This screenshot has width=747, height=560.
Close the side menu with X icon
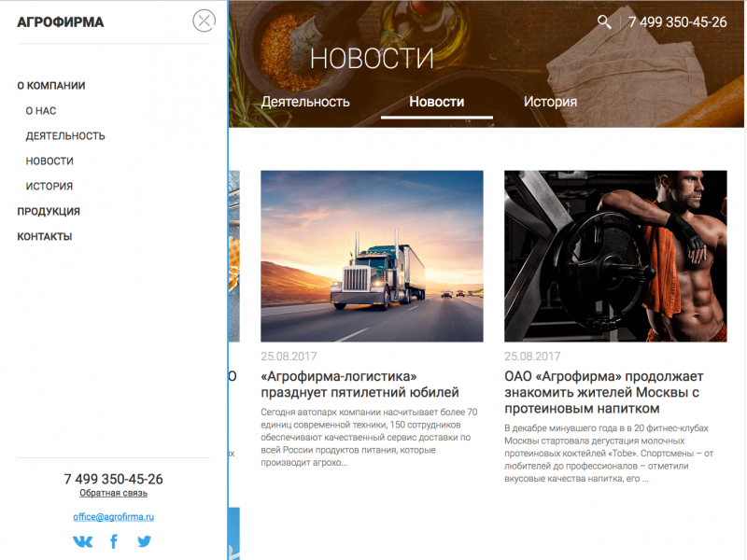coord(203,21)
